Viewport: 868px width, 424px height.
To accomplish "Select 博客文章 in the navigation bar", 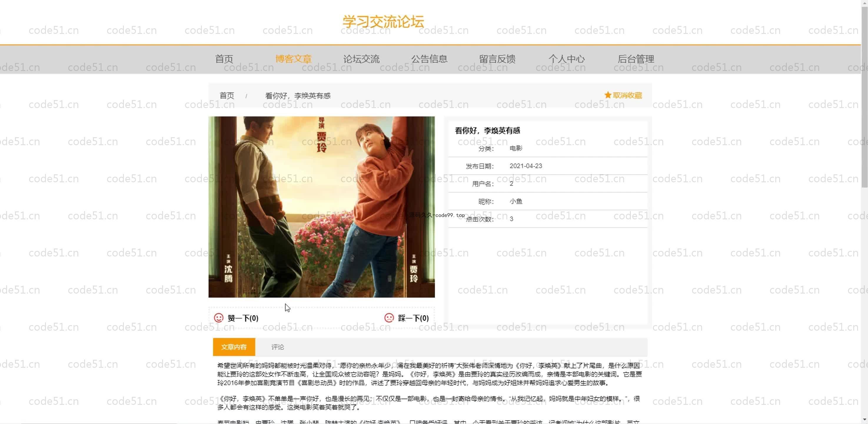I will click(293, 59).
